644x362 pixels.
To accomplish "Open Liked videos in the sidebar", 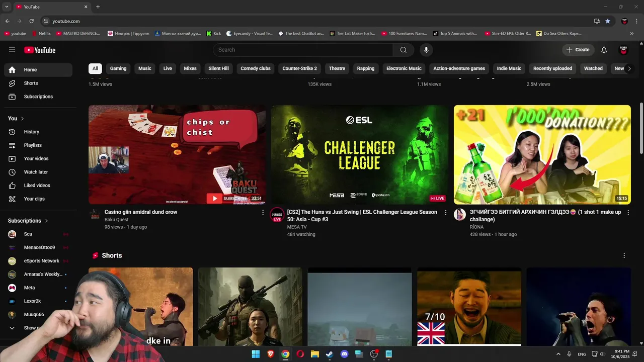I will [x=38, y=186].
